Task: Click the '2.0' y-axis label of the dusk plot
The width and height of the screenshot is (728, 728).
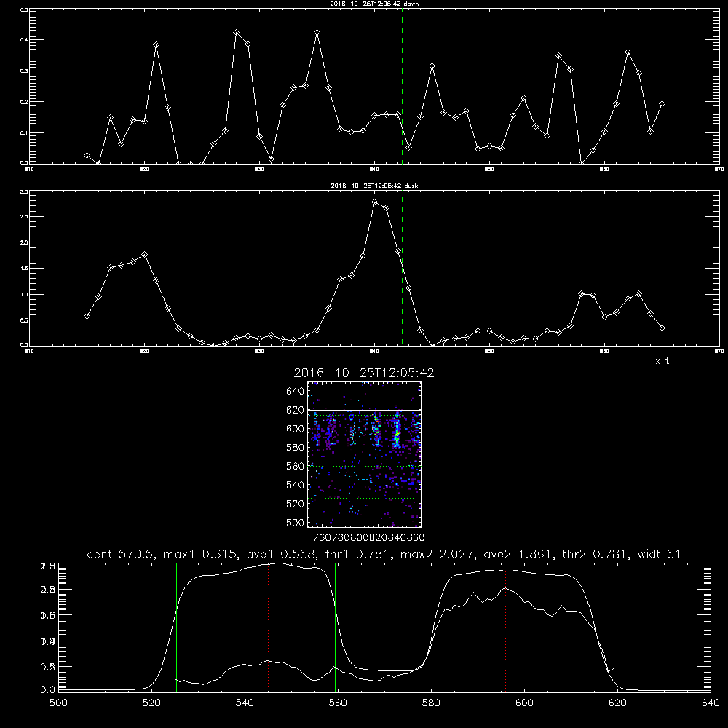Action: 24,242
